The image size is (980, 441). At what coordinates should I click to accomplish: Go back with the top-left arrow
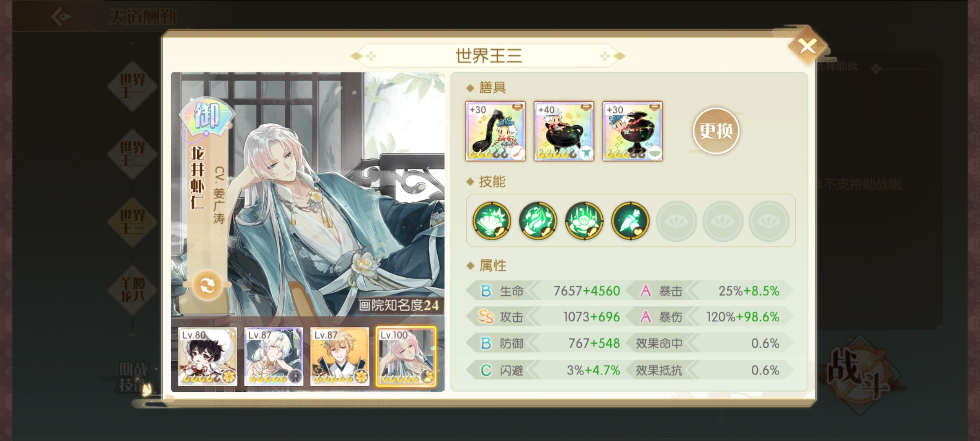[62, 17]
